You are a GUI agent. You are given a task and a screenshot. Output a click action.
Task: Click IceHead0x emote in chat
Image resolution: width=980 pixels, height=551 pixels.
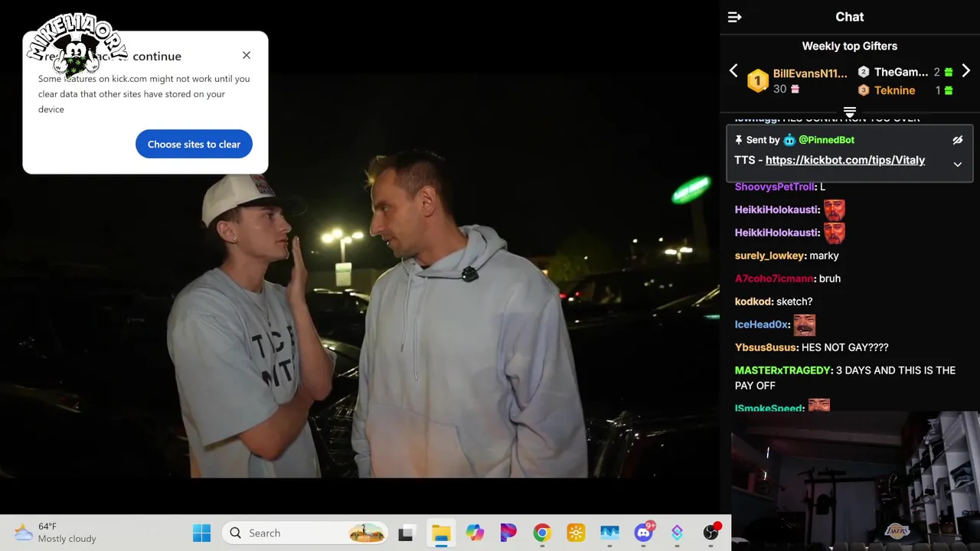coord(804,324)
